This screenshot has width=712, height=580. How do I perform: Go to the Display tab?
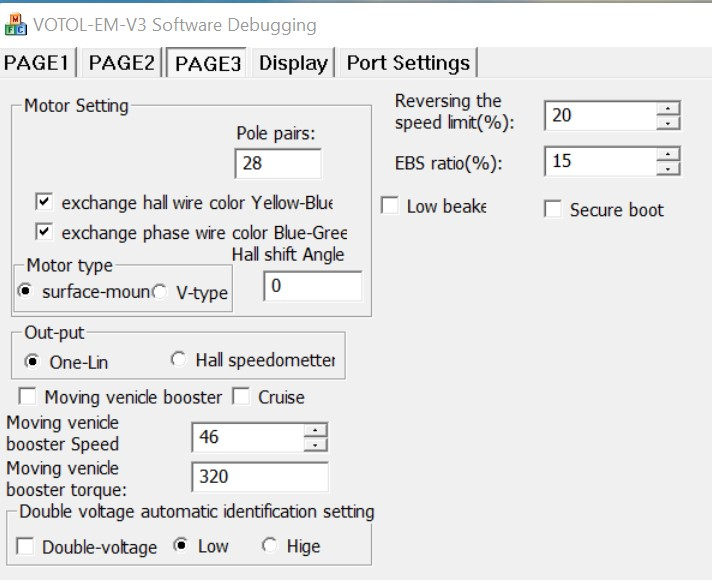coord(293,63)
